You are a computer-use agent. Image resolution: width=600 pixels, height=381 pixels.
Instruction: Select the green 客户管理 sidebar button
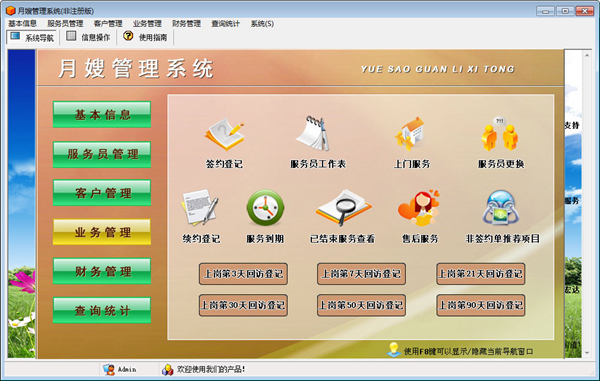pos(102,193)
